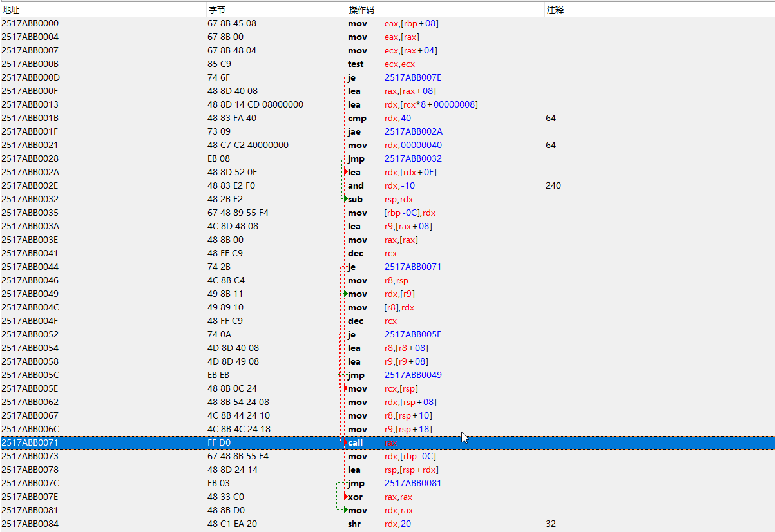
Task: Select lea rdx,[rcx*8+00000008] instruction
Action: 413,104
